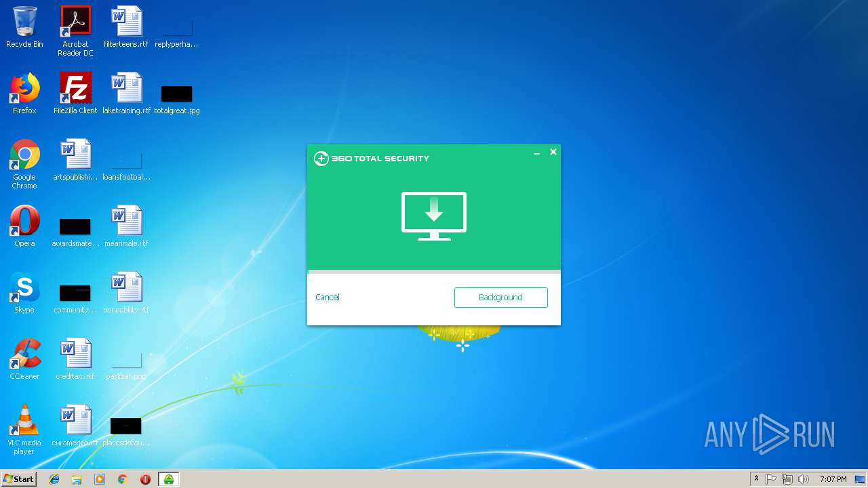Screen dimensions: 868x488
Task: Select the Opera desktop shortcut
Action: pos(24,227)
